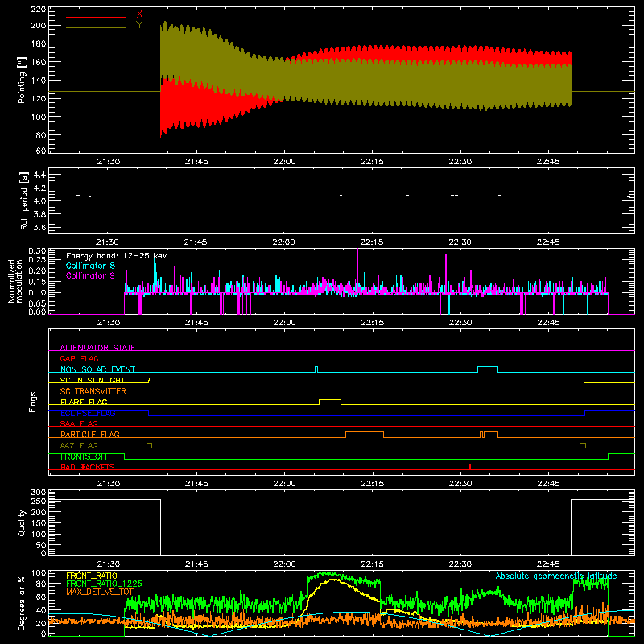
Task: Click the 'Quality' vertical axis title
Action: pyautogui.click(x=22, y=523)
